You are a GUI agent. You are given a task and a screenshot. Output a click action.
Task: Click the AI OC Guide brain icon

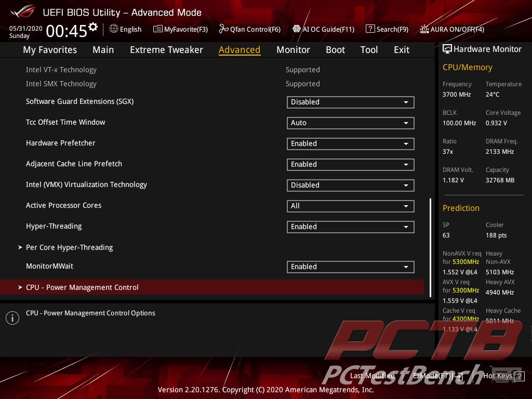click(297, 29)
